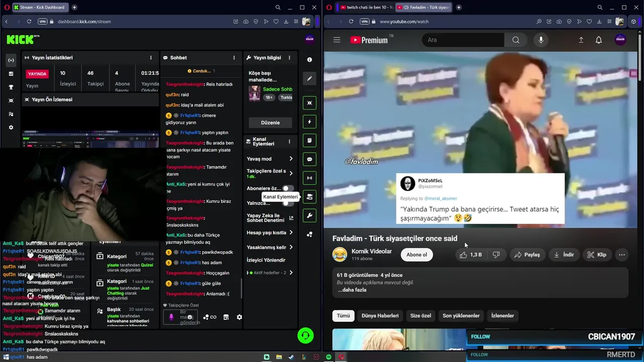Toggle VPN in YouTube browser address bar
Screen dimensions: 644x362
coord(365,22)
